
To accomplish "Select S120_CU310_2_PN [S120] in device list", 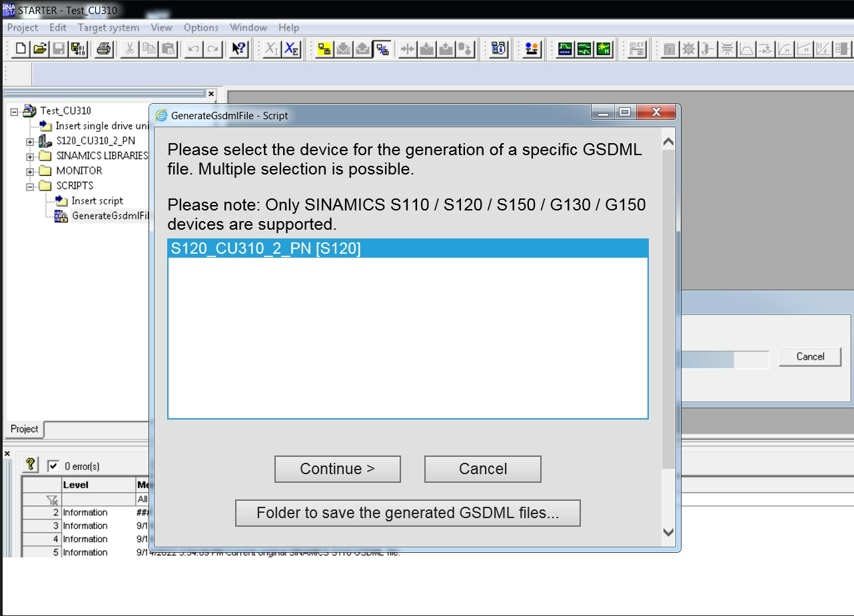I will tap(408, 248).
